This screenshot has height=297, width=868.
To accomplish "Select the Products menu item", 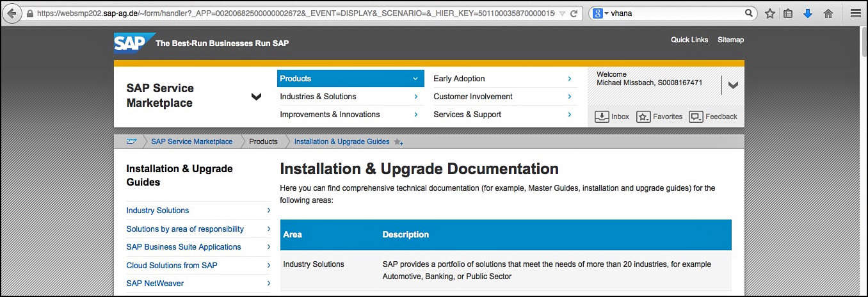I will (x=350, y=79).
